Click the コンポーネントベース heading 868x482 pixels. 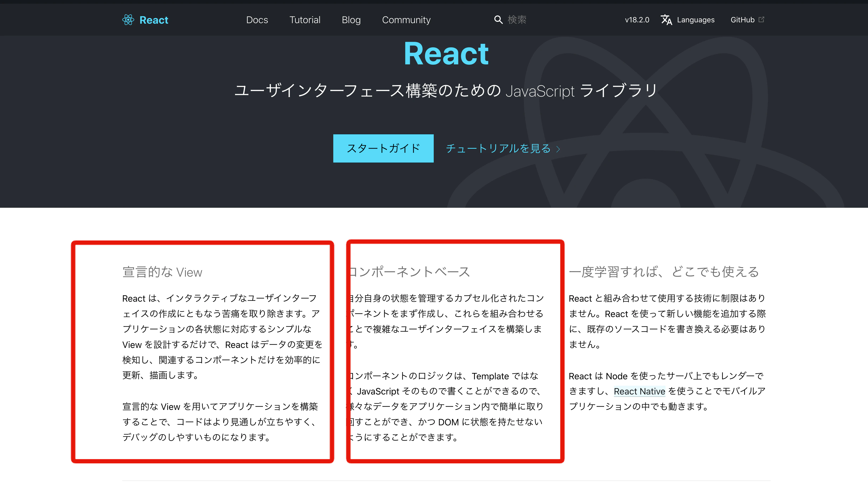(408, 272)
